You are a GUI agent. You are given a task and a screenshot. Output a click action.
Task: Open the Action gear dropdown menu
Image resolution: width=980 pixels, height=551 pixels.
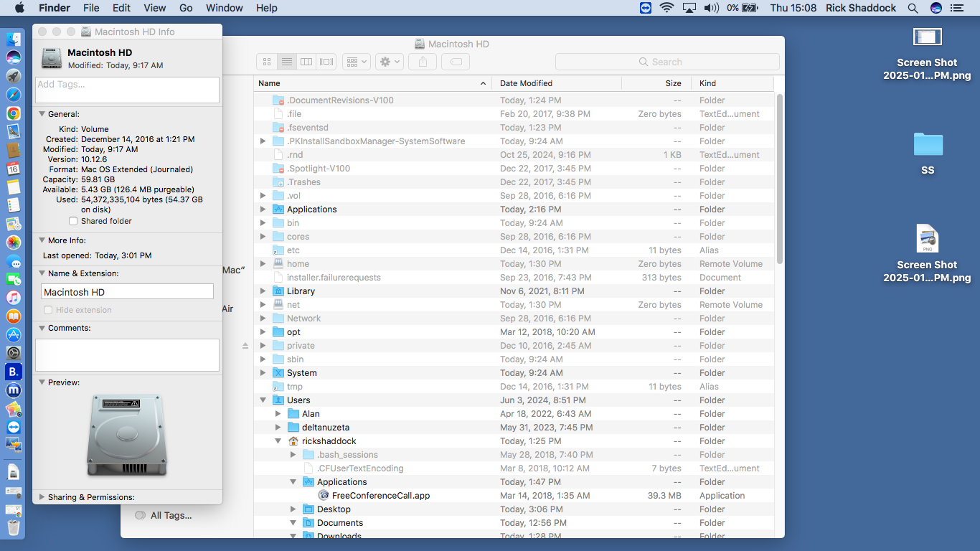(x=390, y=62)
